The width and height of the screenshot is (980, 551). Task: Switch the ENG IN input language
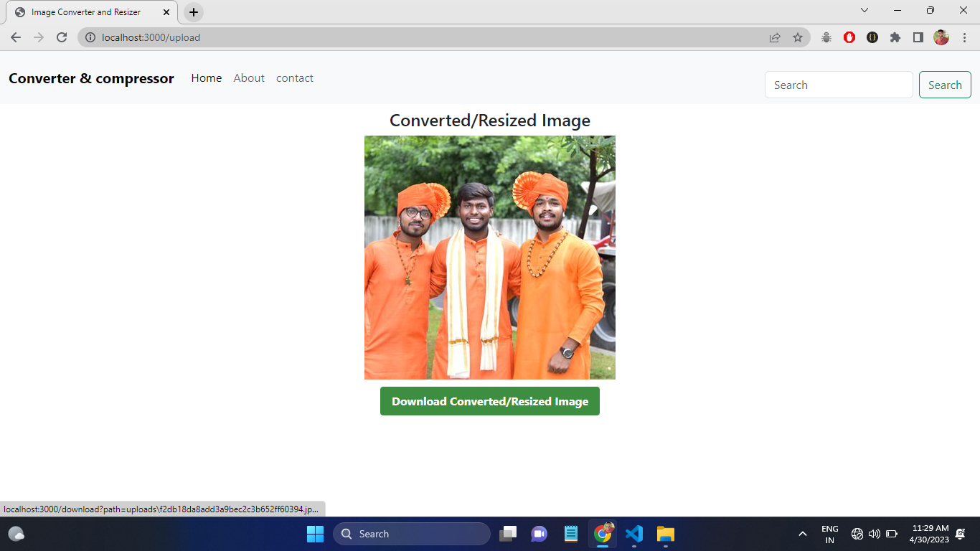tap(830, 534)
